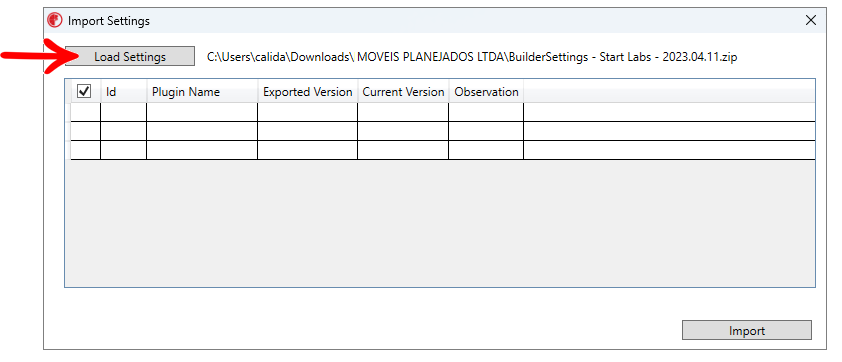
Task: Click the Load Settings button
Action: coord(130,56)
